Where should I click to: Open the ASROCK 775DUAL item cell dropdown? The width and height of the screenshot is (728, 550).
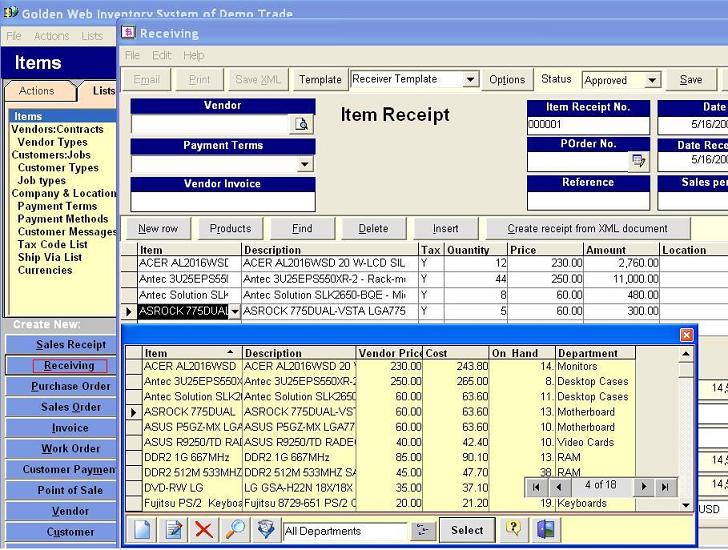pos(235,311)
